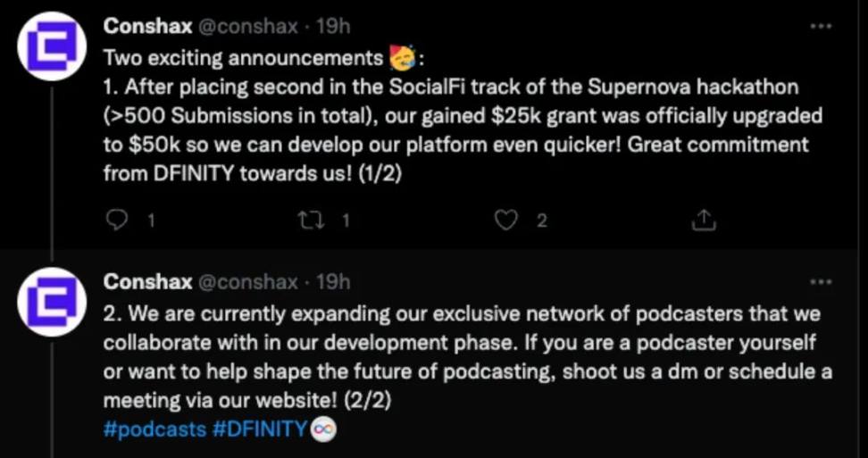This screenshot has height=458, width=868.
Task: Open more options on the podcasters tweet
Action: tap(820, 282)
